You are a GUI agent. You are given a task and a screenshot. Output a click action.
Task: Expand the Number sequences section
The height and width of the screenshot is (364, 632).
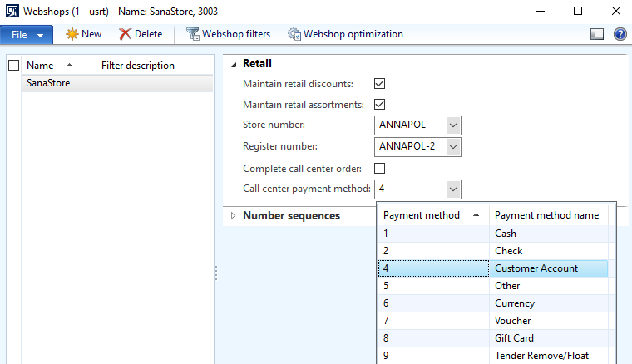[x=233, y=216]
